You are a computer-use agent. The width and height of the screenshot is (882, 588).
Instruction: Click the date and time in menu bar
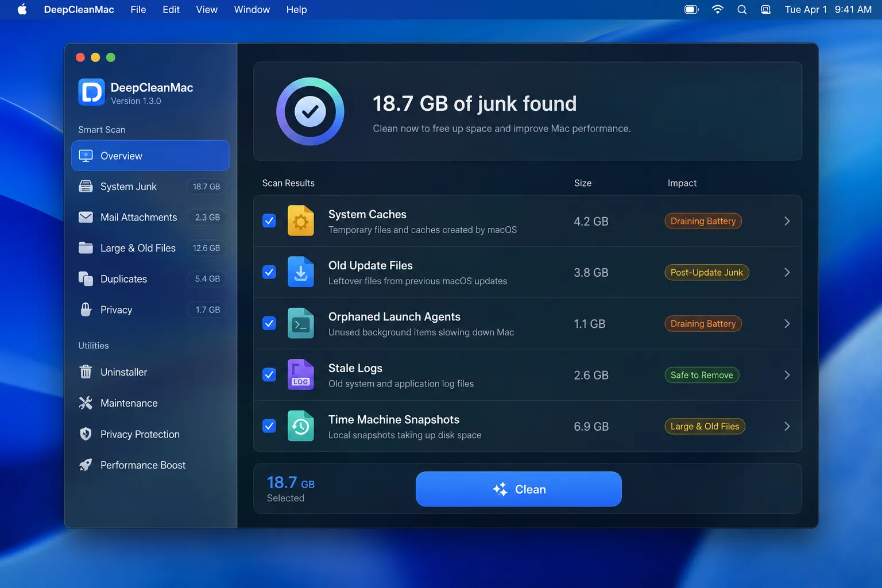pyautogui.click(x=828, y=10)
